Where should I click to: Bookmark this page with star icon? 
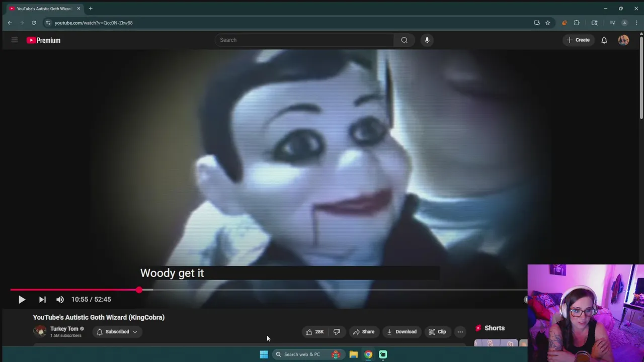coord(548,23)
